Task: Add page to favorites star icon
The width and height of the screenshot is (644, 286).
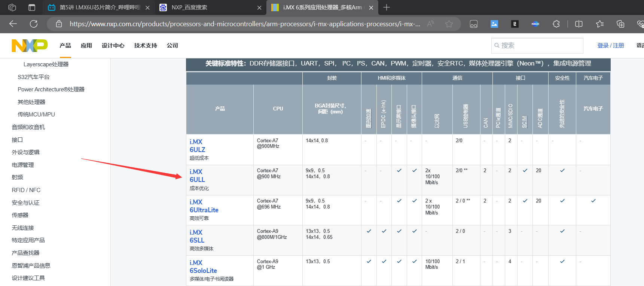Action: coord(449,24)
